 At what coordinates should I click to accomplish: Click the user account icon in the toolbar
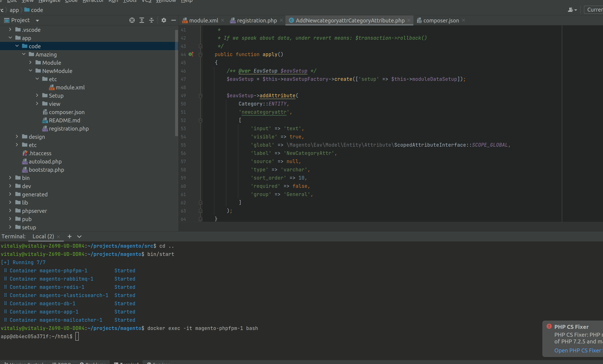click(x=570, y=10)
